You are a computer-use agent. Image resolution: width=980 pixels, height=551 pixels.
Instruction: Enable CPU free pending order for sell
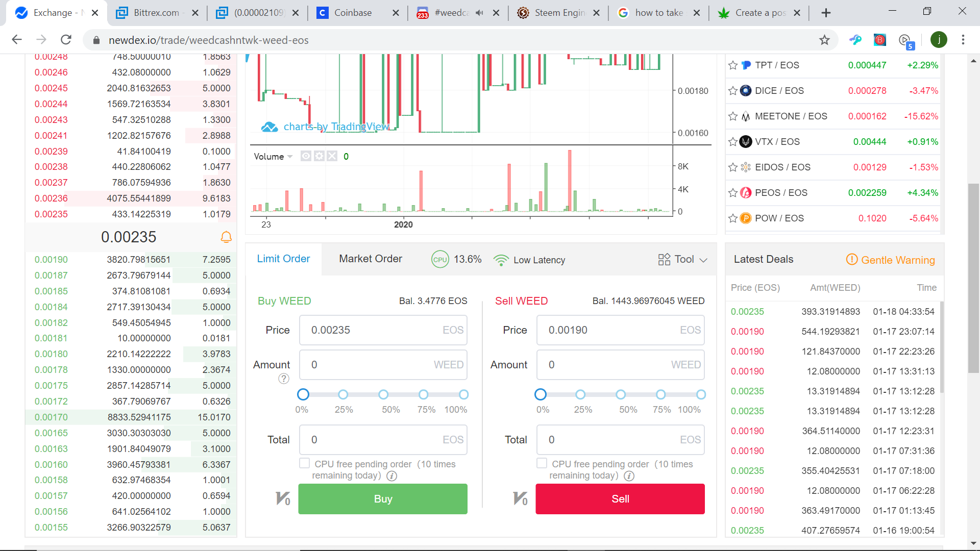click(x=542, y=463)
